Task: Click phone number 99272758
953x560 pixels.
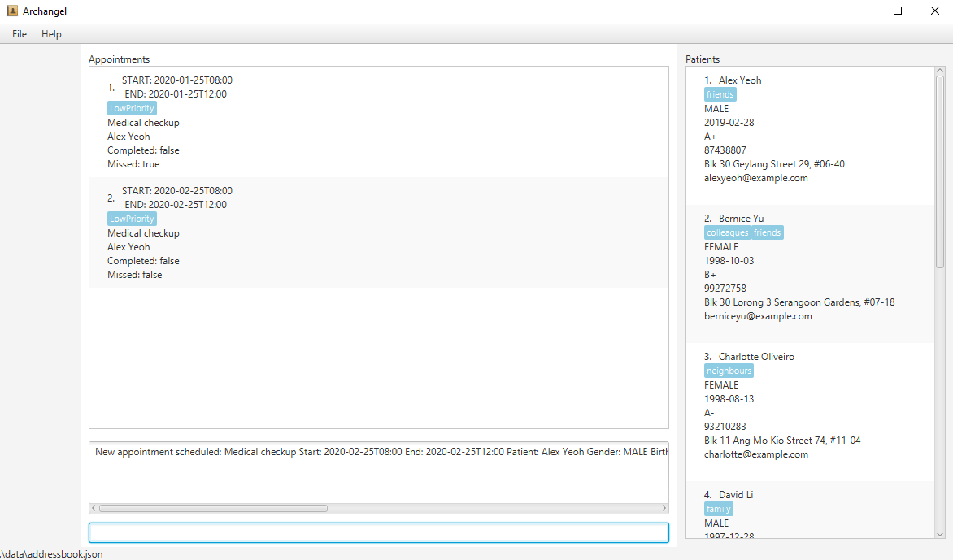Action: [x=725, y=288]
